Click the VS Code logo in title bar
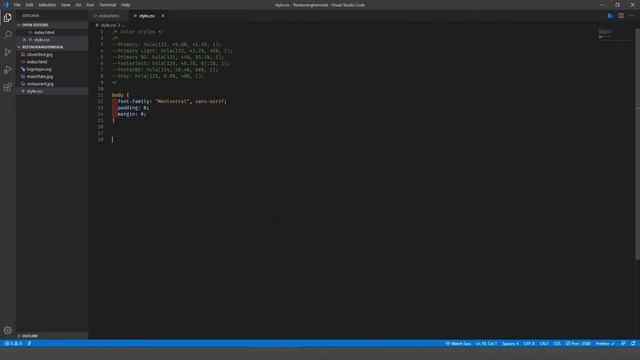Image resolution: width=640 pixels, height=360 pixels. tap(6, 5)
